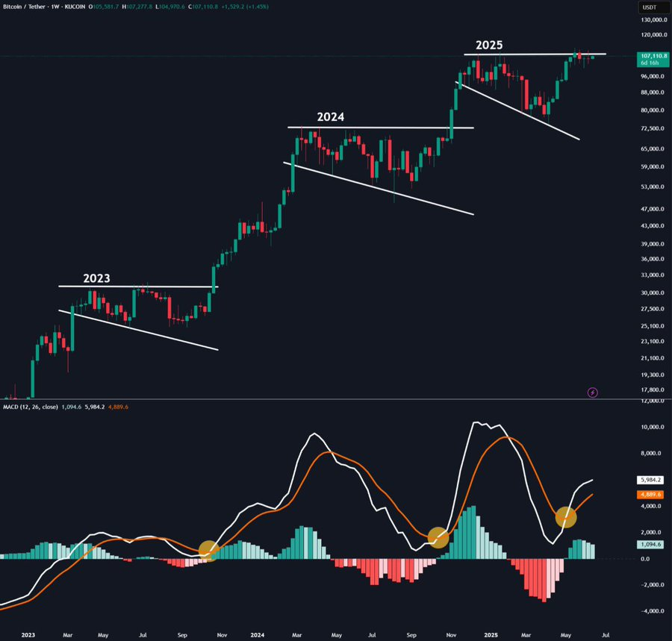
Task: Click the 1,094.6 histogram value in MACD legend
Action: [71, 407]
